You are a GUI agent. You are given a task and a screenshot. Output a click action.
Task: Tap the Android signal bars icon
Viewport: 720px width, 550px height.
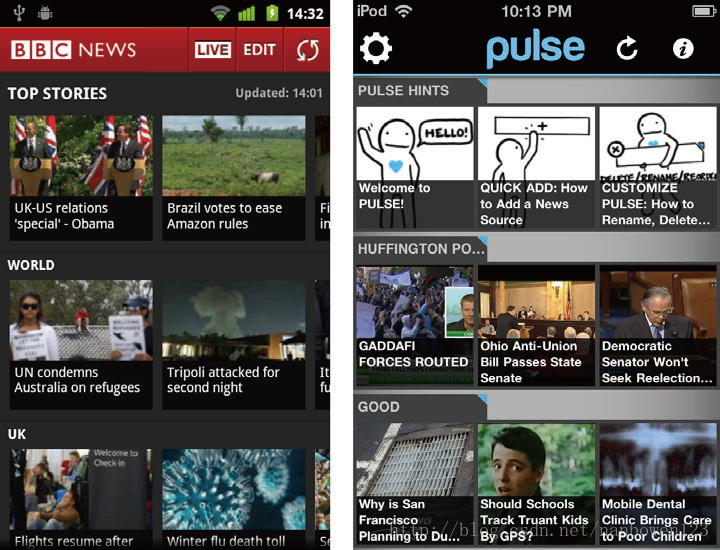247,13
